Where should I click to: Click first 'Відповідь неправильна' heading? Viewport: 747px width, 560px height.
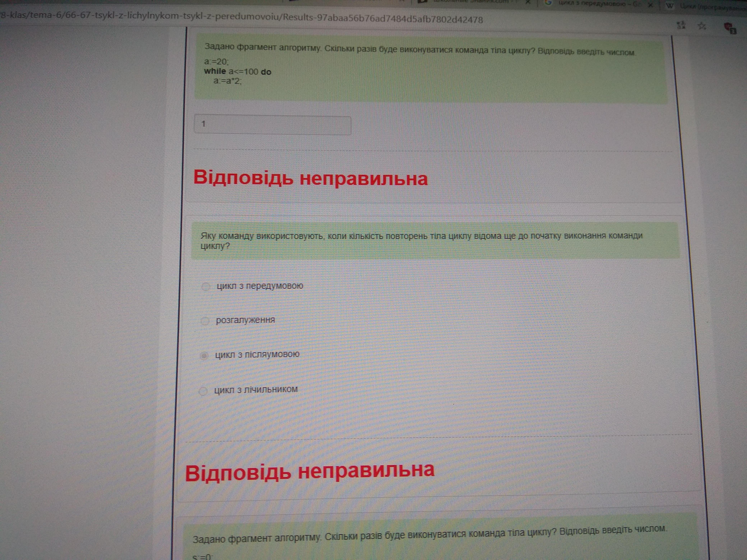coord(310,178)
